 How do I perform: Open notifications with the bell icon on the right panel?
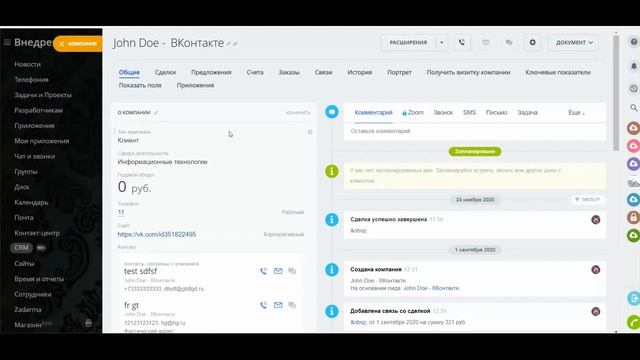tap(633, 66)
